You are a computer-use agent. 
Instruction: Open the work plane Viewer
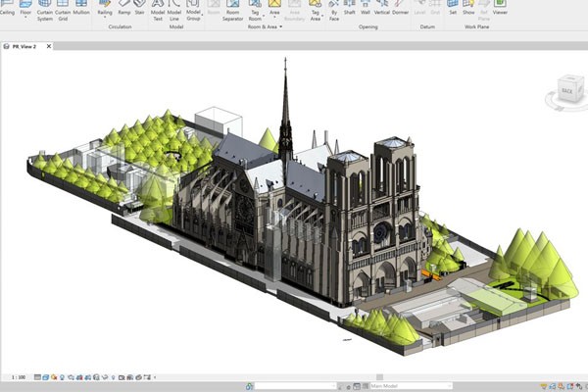pos(500,8)
